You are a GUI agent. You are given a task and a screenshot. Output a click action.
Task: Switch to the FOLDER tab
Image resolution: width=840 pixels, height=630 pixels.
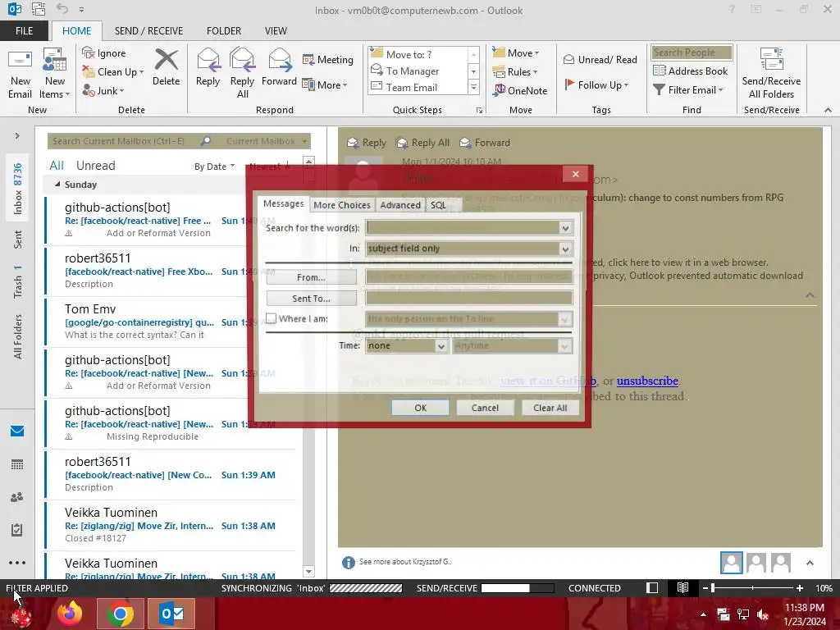[x=224, y=31]
